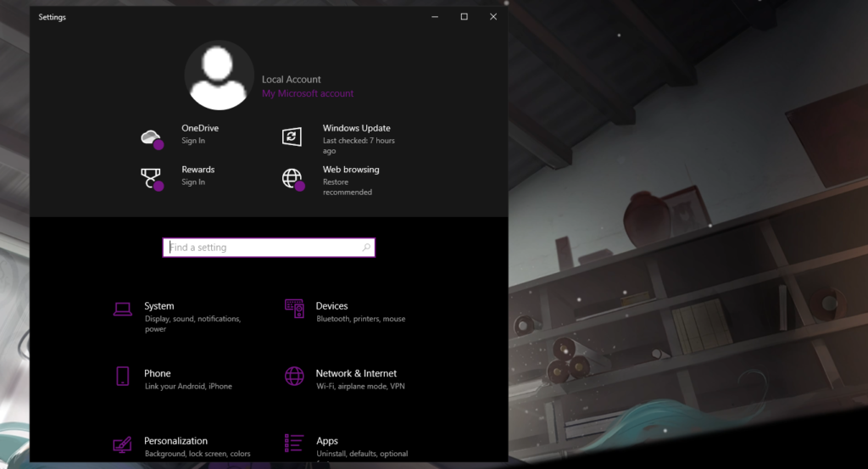Open Rewards title text
868x469 pixels.
(x=198, y=170)
